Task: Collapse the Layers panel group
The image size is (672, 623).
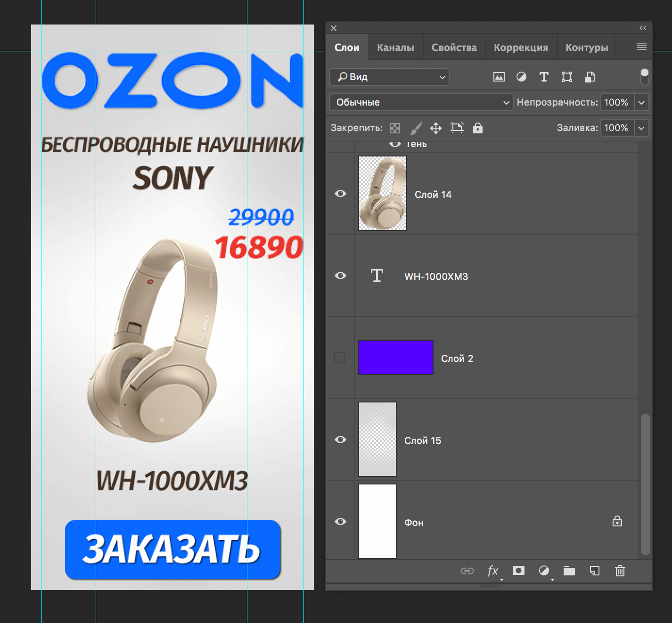Action: point(642,28)
